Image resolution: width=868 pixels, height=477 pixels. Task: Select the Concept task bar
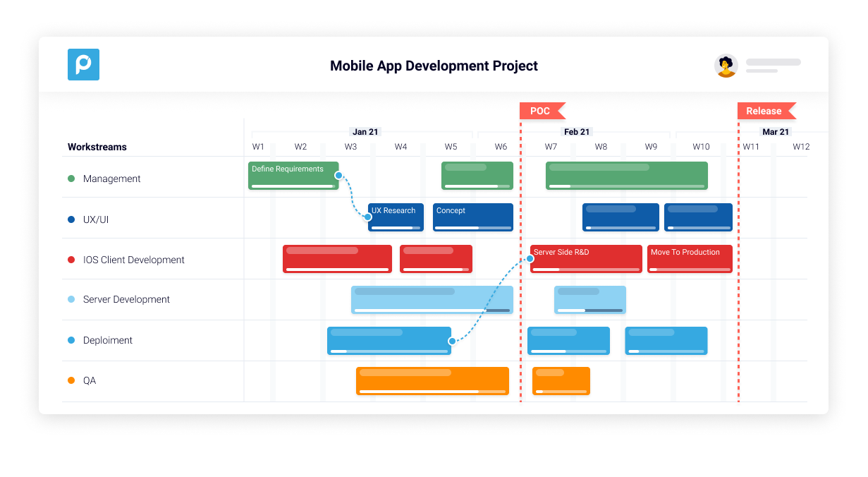(473, 217)
